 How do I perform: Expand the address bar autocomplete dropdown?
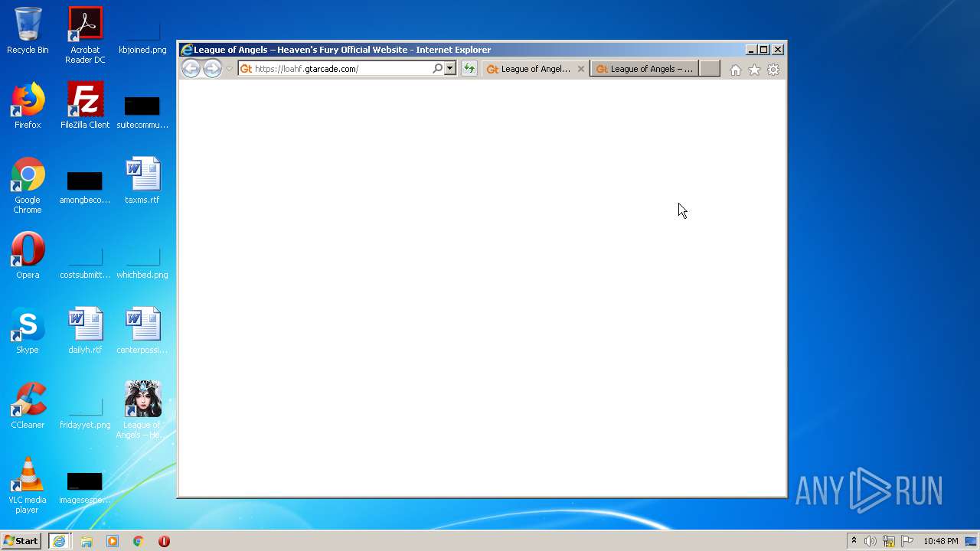[450, 69]
